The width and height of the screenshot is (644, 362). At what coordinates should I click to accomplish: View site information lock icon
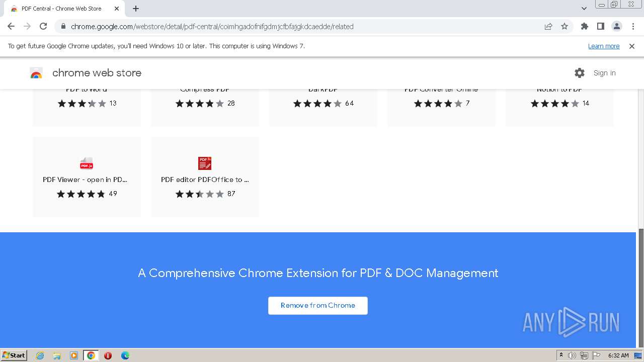(63, 27)
